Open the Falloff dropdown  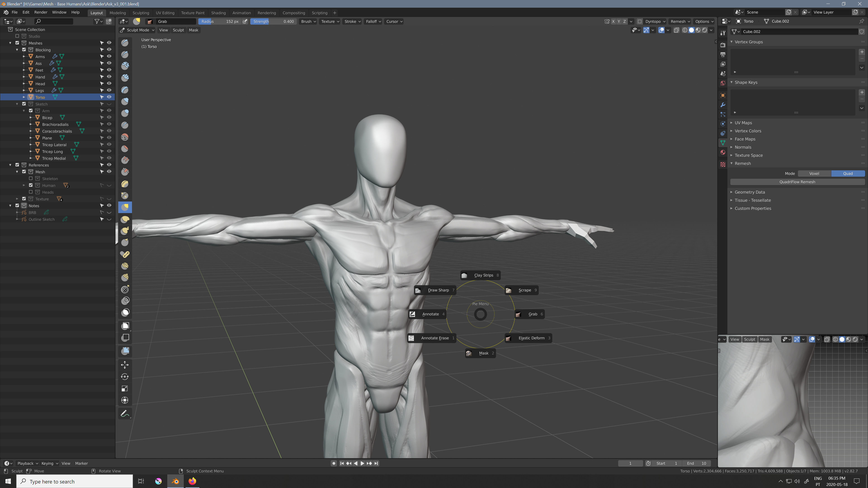tap(373, 21)
